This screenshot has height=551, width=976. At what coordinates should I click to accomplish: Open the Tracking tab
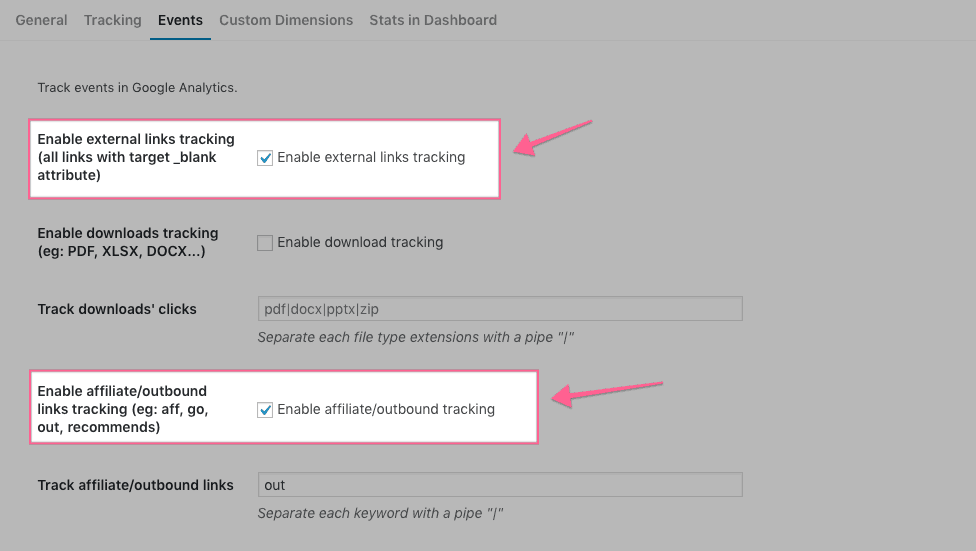(x=113, y=20)
